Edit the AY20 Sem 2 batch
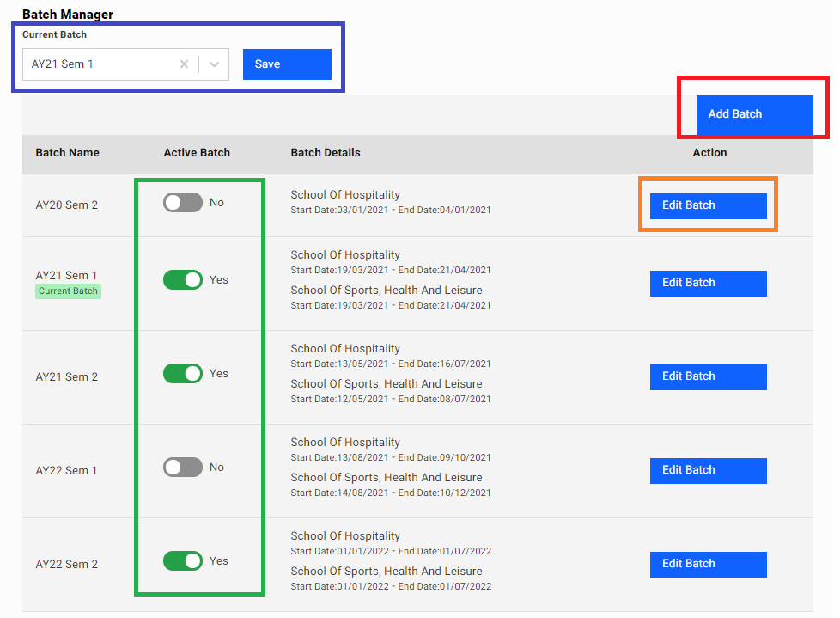Screen dimensions: 840x618 [708, 206]
